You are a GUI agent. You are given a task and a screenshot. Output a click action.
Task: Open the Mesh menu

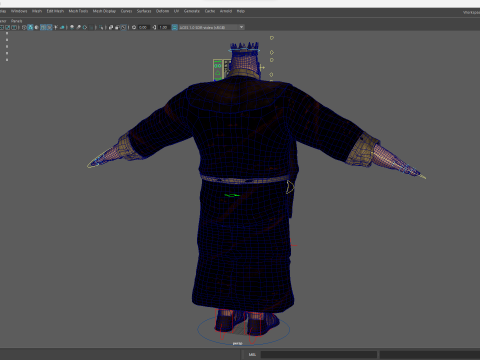[37, 11]
